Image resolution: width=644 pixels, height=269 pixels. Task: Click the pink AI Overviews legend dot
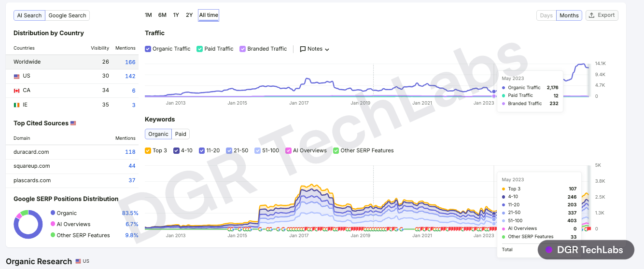[x=53, y=224]
